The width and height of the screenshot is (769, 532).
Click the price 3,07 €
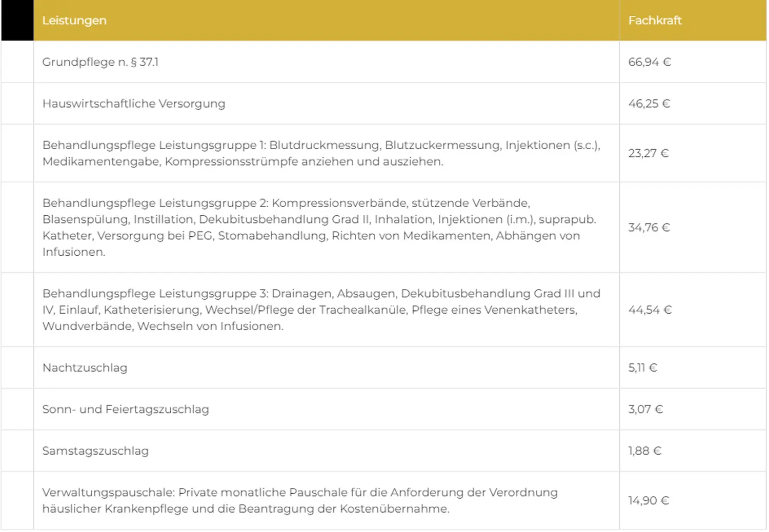645,409
